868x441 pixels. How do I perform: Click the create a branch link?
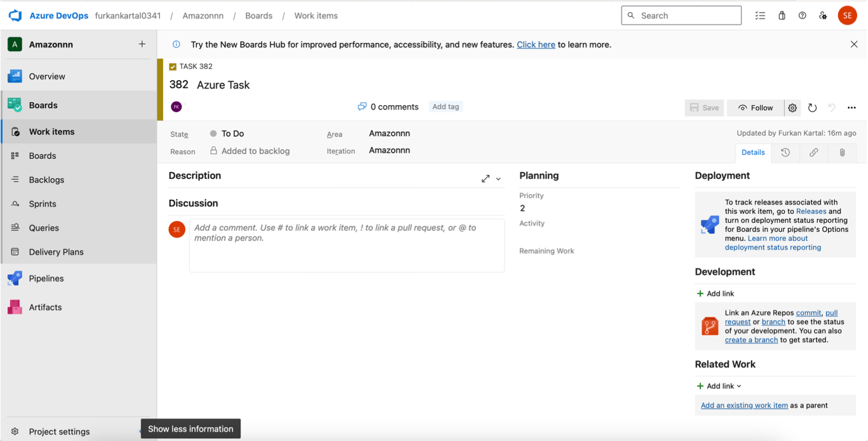751,340
